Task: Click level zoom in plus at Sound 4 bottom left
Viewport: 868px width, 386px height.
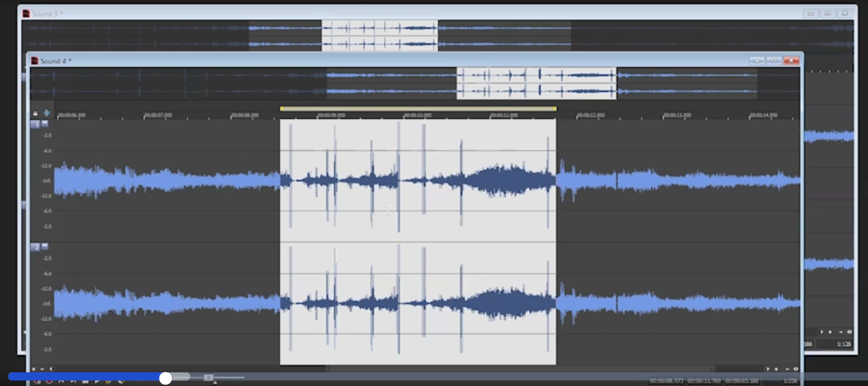Action: [x=34, y=369]
